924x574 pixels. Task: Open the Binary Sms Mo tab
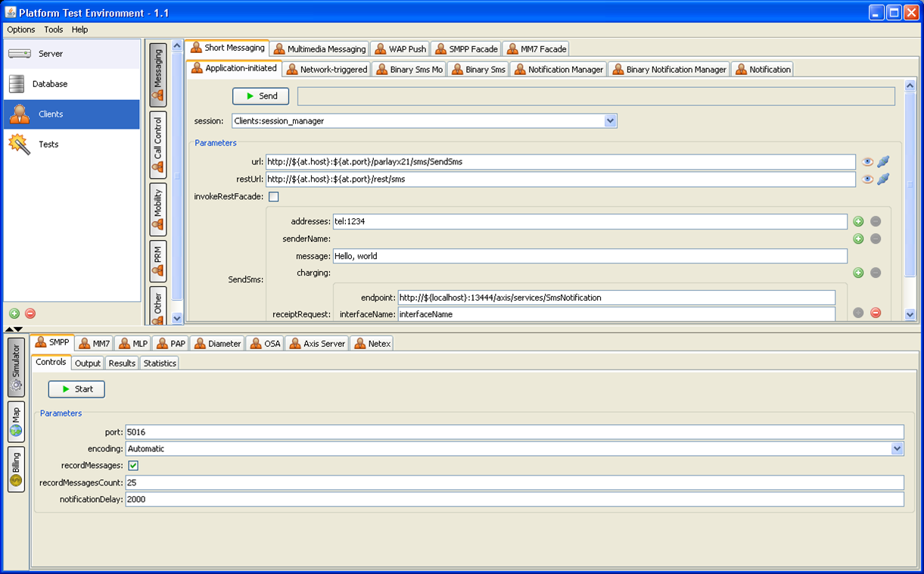click(x=409, y=69)
